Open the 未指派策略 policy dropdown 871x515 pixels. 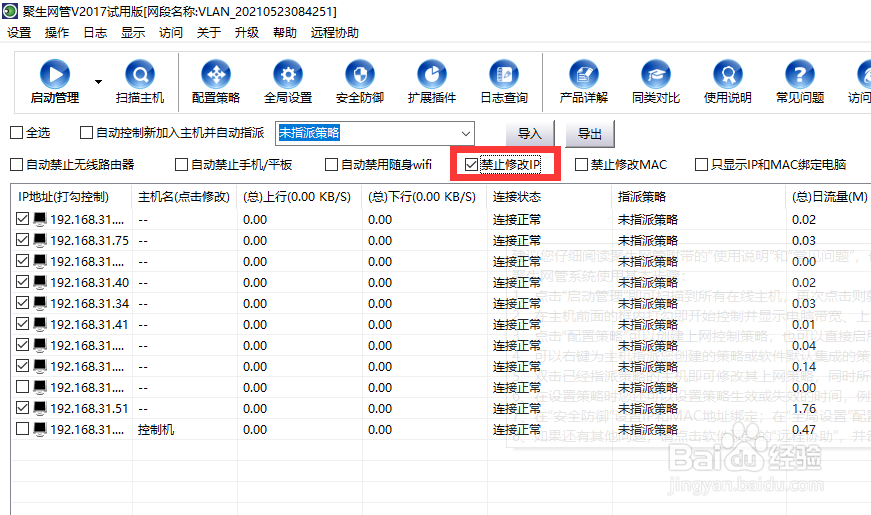pyautogui.click(x=465, y=133)
